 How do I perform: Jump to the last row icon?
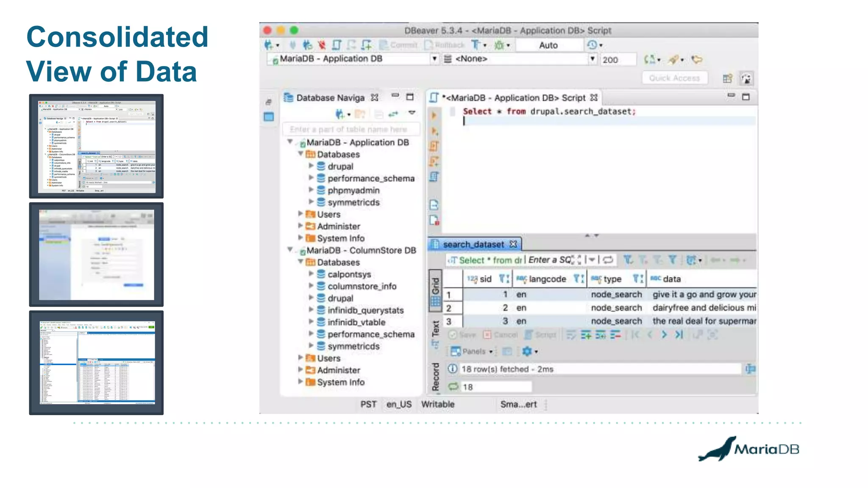pyautogui.click(x=679, y=335)
